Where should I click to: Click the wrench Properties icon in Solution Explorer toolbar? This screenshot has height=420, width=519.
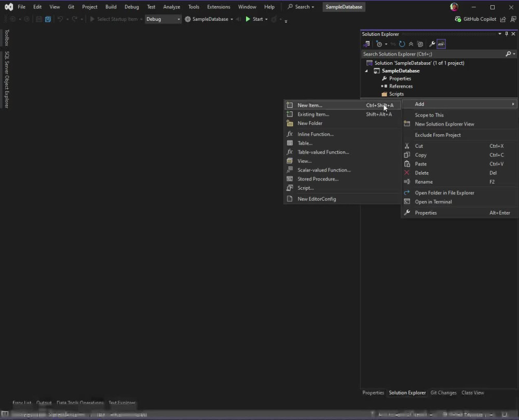(432, 44)
